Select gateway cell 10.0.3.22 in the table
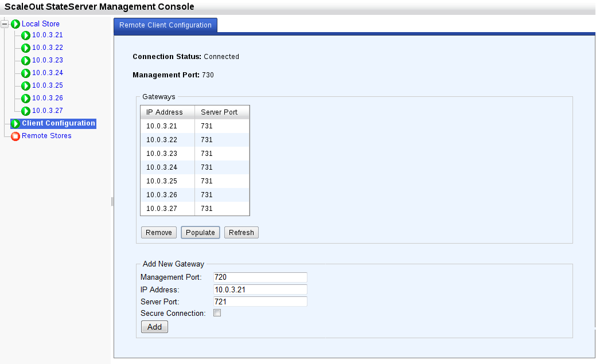The image size is (596, 364). [x=167, y=139]
